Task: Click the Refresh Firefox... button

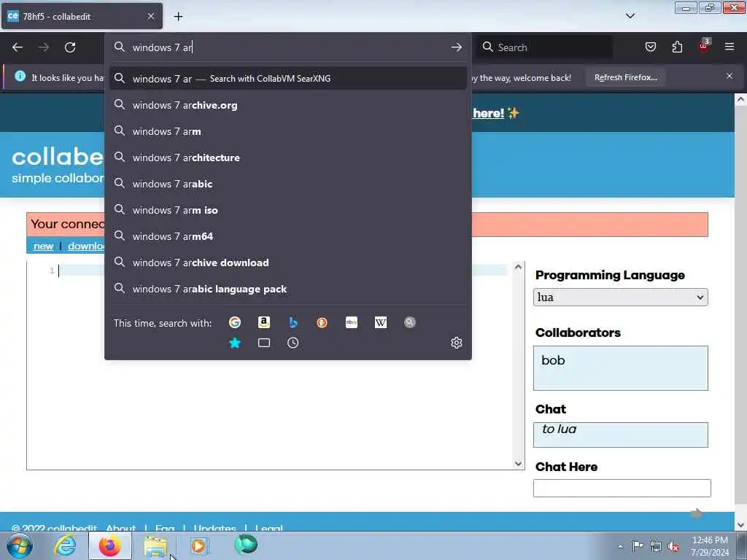Action: 625,77
